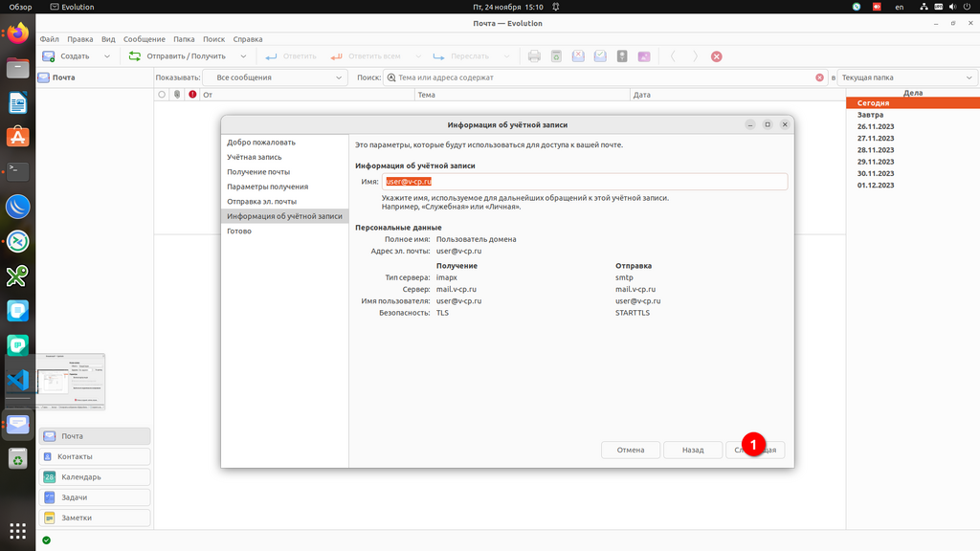Screen dimensions: 980x551
Task: Open the Контакты view in switcher
Action: [95, 456]
